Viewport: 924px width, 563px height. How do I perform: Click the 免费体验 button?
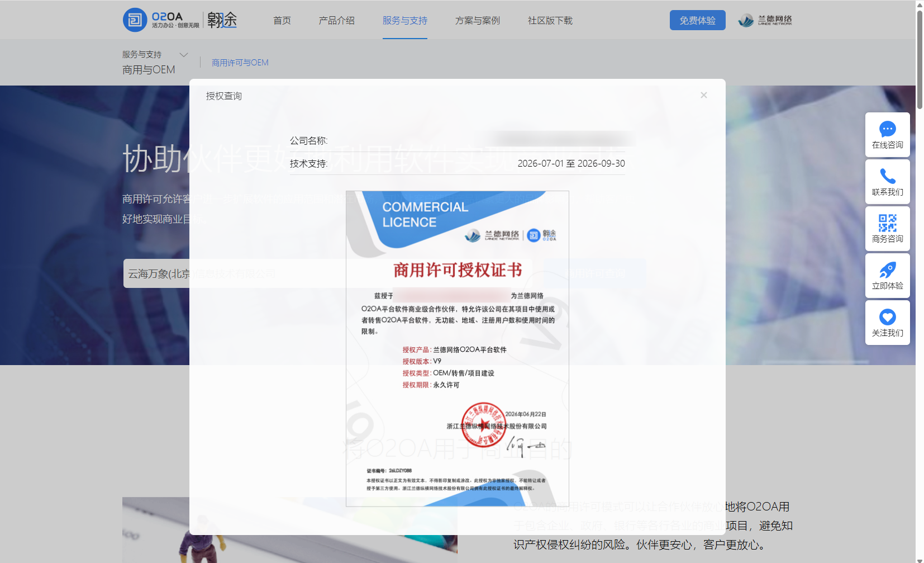(698, 20)
